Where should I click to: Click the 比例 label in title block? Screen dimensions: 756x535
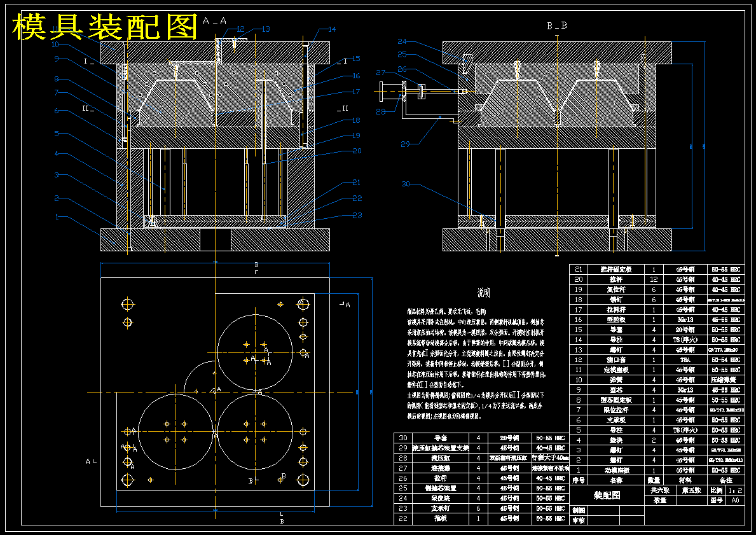pyautogui.click(x=717, y=490)
